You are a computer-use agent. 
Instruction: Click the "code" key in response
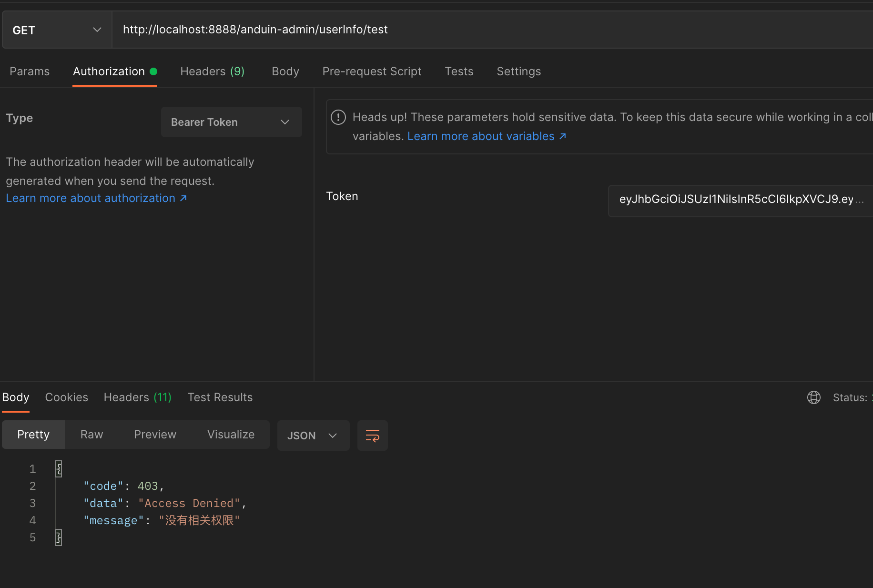103,486
